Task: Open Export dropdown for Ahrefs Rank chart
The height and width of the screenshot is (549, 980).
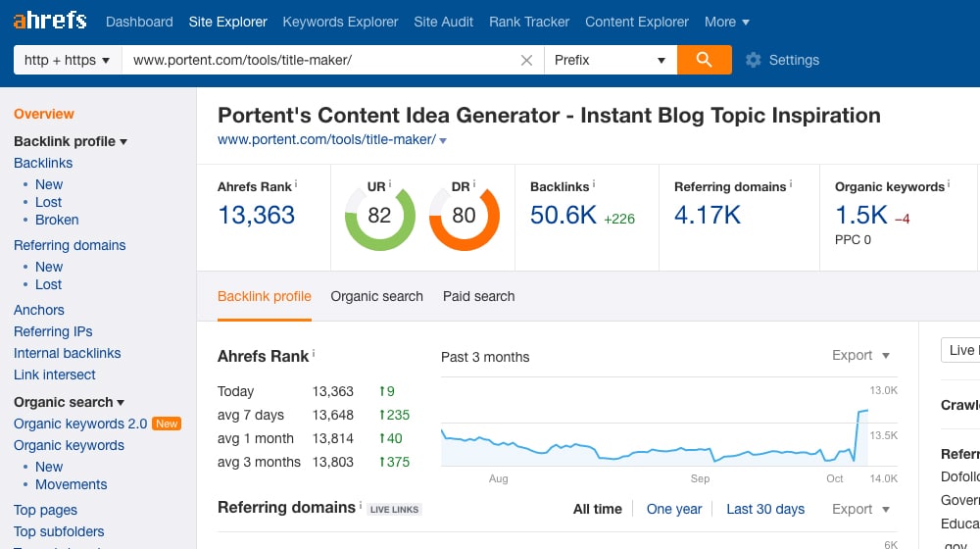Action: coord(860,355)
